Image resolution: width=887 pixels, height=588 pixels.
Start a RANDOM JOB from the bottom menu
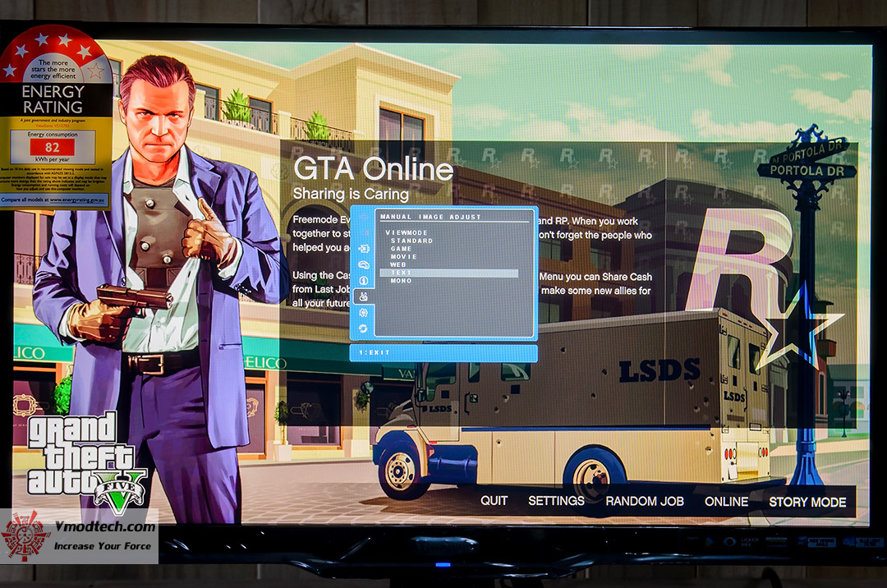click(645, 502)
